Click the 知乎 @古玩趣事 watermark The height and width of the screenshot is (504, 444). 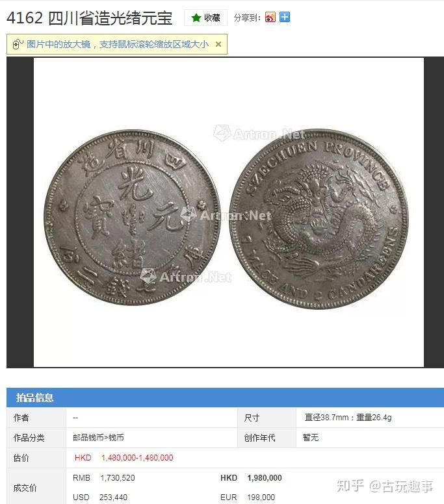[x=385, y=486]
